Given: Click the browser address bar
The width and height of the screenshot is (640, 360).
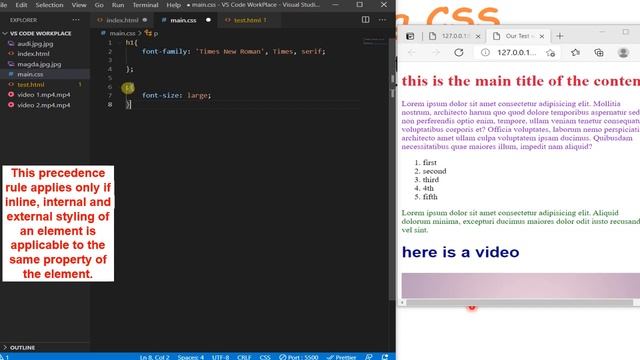Looking at the screenshot, I should pyautogui.click(x=517, y=52).
